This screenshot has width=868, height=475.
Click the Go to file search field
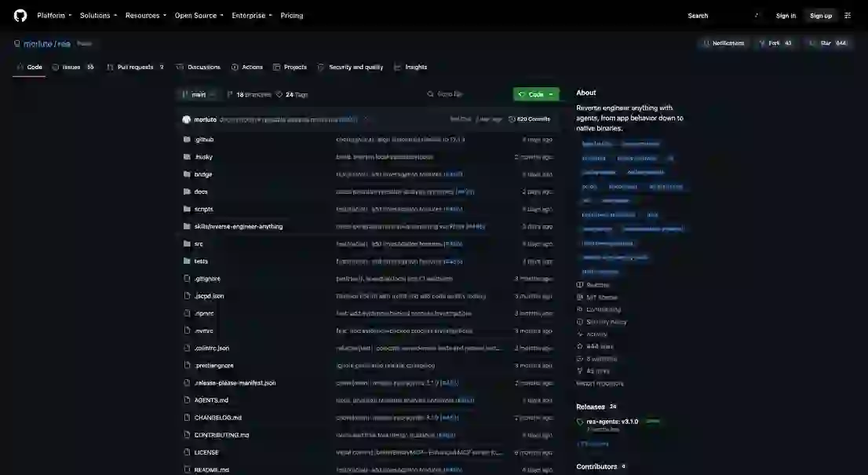(466, 94)
